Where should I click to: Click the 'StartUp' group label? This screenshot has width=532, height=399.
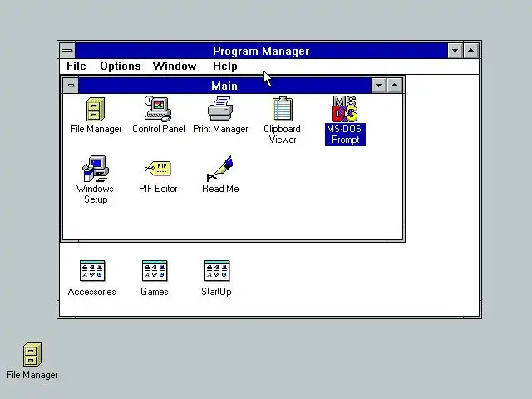tap(216, 292)
